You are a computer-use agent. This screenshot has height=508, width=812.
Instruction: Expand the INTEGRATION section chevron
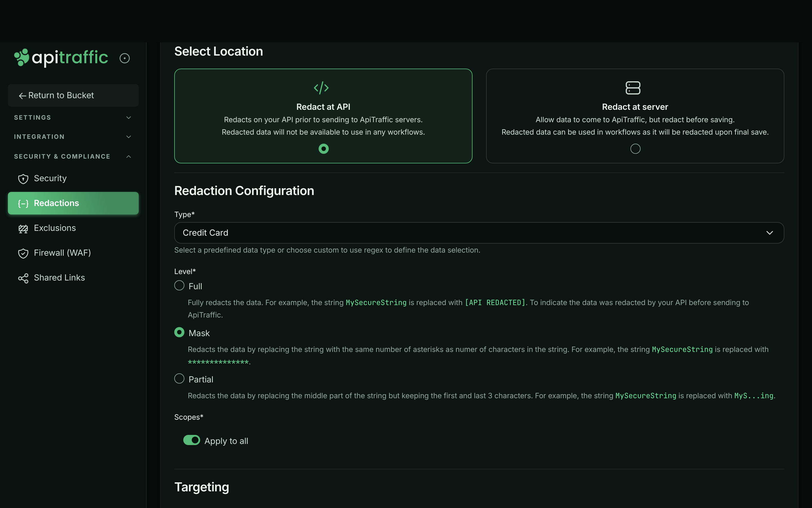(x=129, y=137)
